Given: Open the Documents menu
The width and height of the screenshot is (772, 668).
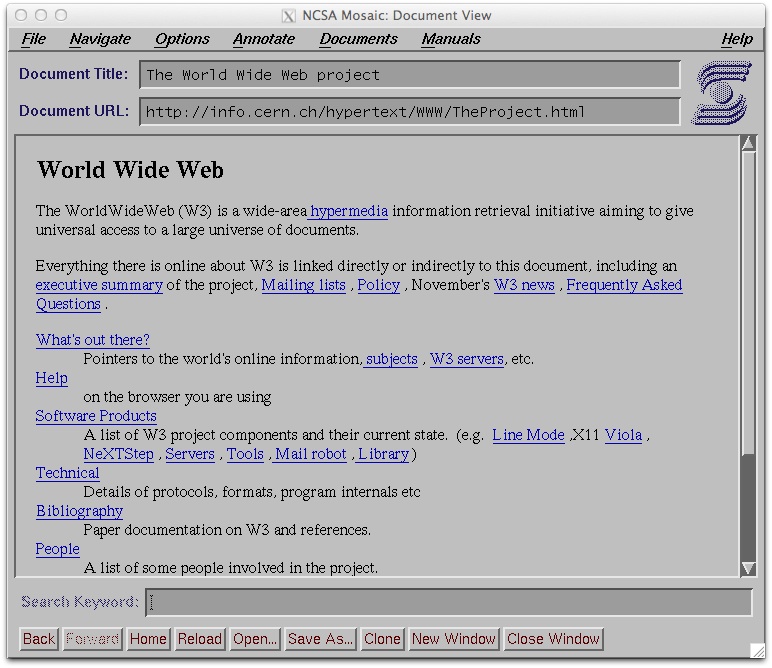Looking at the screenshot, I should (358, 39).
